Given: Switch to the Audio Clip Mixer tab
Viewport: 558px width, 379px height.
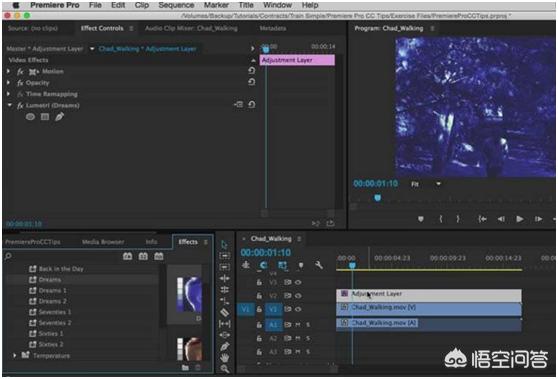Looking at the screenshot, I should [191, 28].
